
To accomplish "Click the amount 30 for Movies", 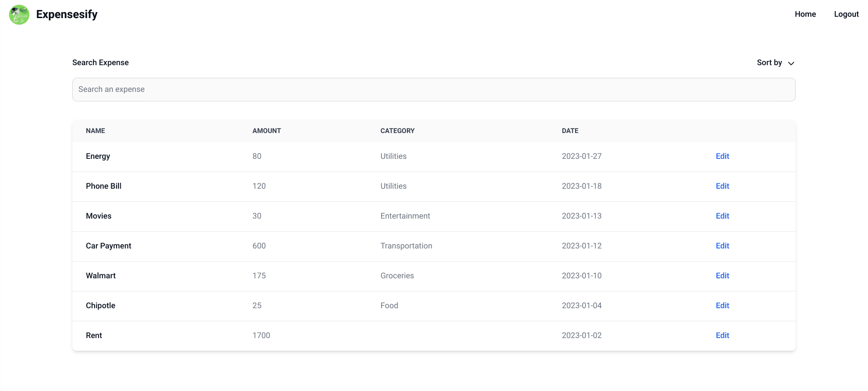I will point(257,216).
